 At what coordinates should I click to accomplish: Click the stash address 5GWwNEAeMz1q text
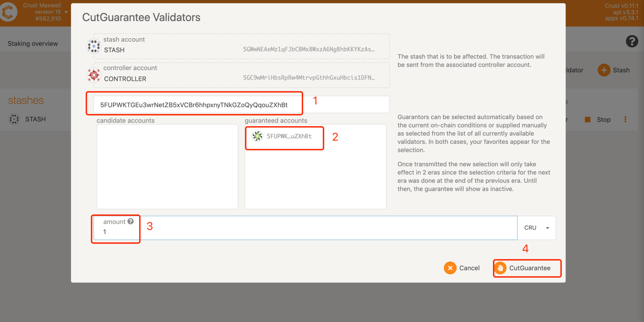pyautogui.click(x=309, y=49)
